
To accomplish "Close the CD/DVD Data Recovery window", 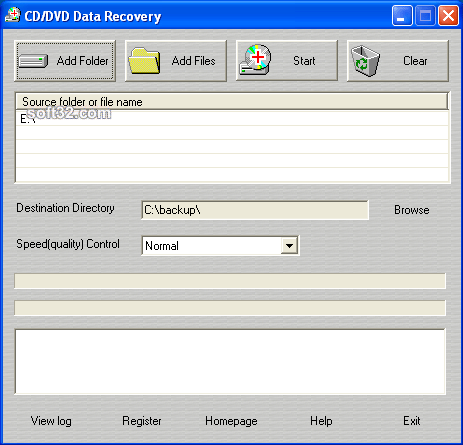I will coord(448,16).
